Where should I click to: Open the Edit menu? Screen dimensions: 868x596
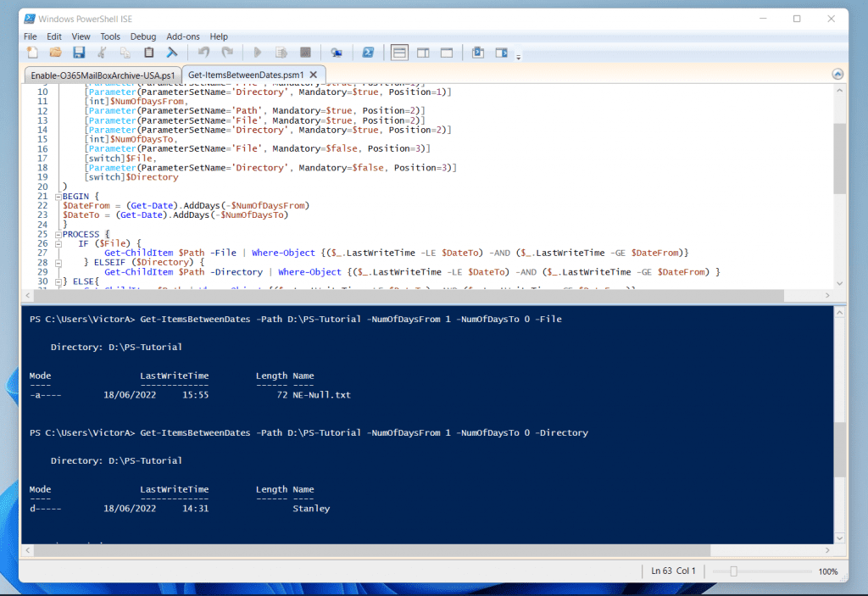point(54,36)
